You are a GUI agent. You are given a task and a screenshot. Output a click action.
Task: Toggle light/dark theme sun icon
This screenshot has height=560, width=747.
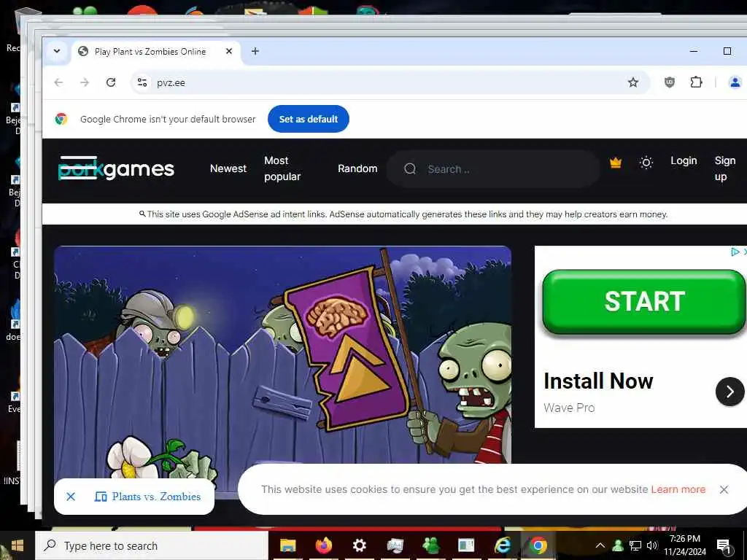tap(646, 163)
